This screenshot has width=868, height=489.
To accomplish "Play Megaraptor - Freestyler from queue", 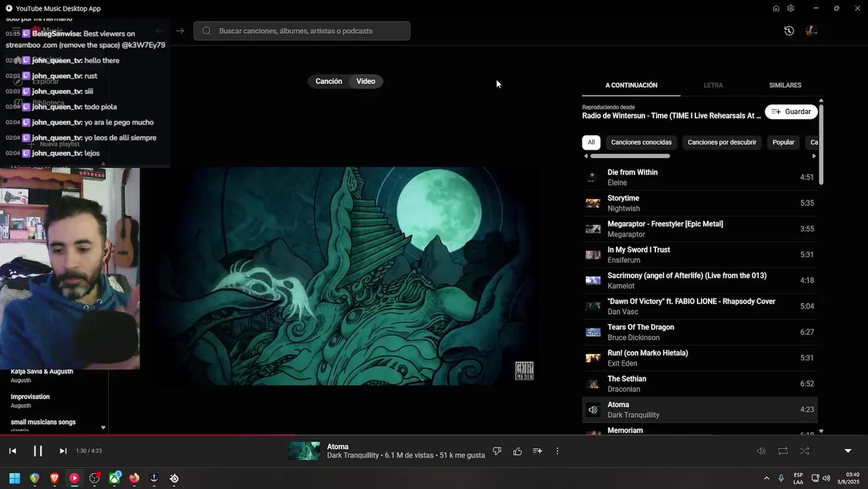I will [x=700, y=229].
